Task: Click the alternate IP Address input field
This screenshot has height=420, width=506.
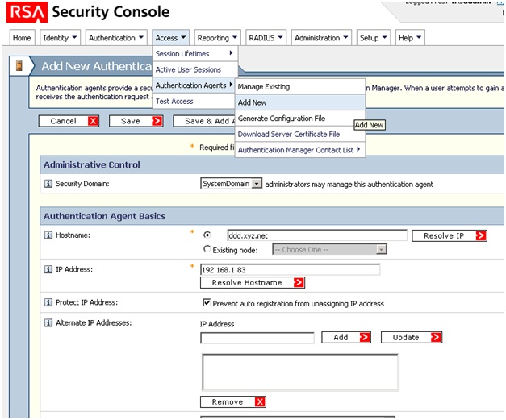Action: point(257,338)
